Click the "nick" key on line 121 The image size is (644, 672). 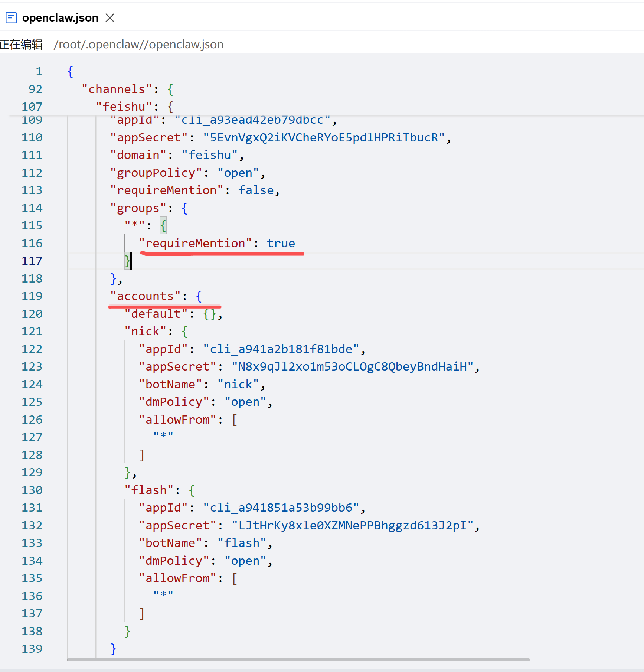pyautogui.click(x=146, y=332)
